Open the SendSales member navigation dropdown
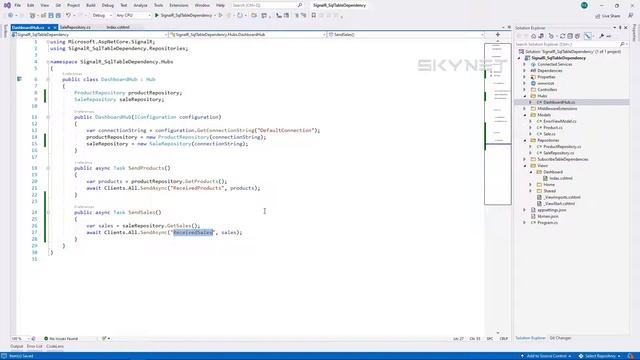This screenshot has width=640, height=360. (405, 35)
